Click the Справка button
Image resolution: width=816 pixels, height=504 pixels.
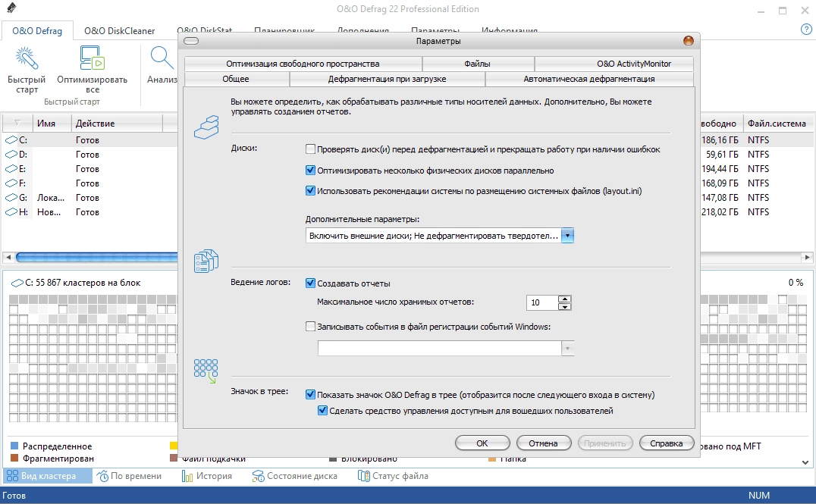click(x=667, y=443)
